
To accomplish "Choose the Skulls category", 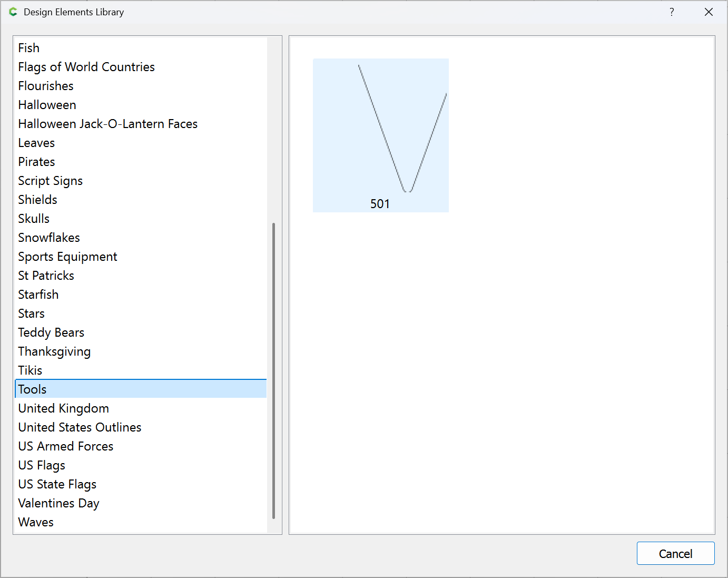I will [x=34, y=219].
